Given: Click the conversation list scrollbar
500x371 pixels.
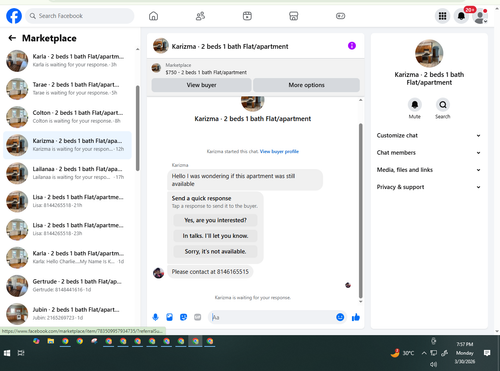Looking at the screenshot, I should point(137,128).
